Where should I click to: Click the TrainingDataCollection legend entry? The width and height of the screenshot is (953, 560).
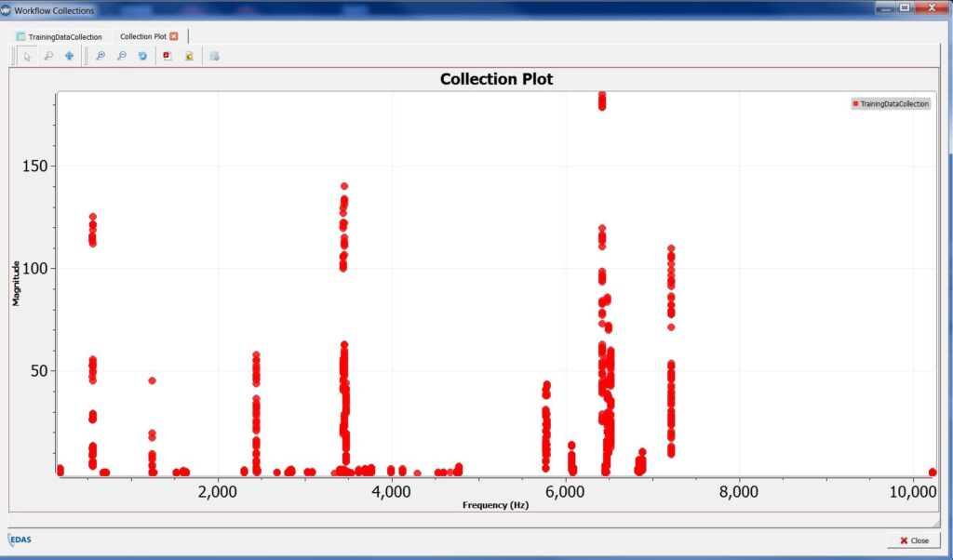(891, 104)
